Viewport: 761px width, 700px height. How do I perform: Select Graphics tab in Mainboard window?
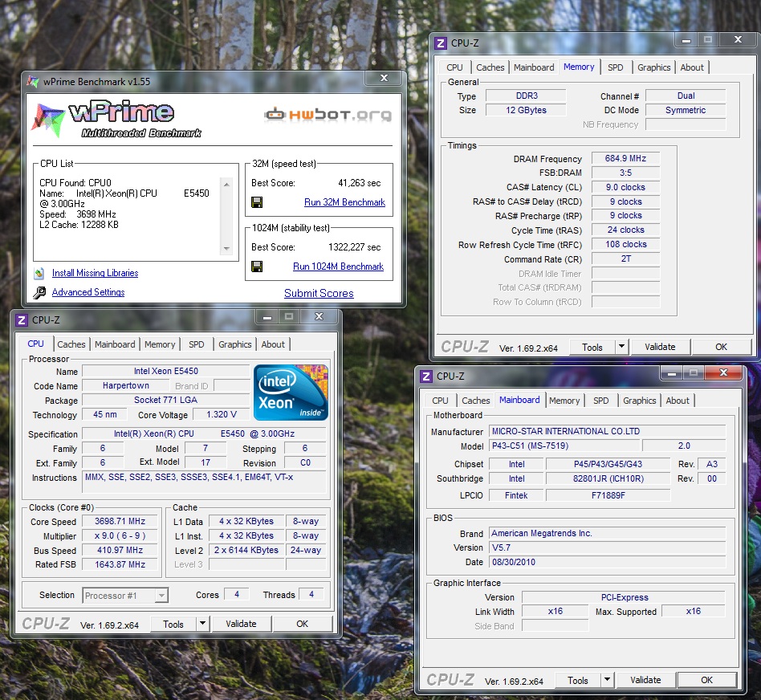pos(639,401)
